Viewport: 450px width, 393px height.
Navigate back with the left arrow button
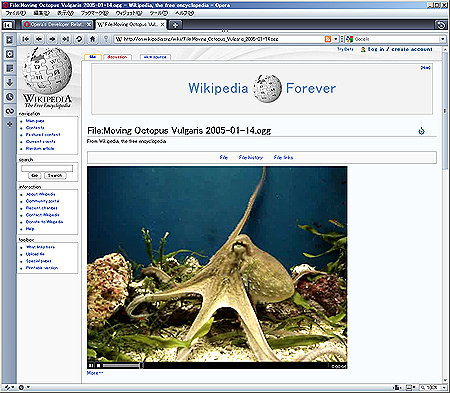click(x=39, y=39)
